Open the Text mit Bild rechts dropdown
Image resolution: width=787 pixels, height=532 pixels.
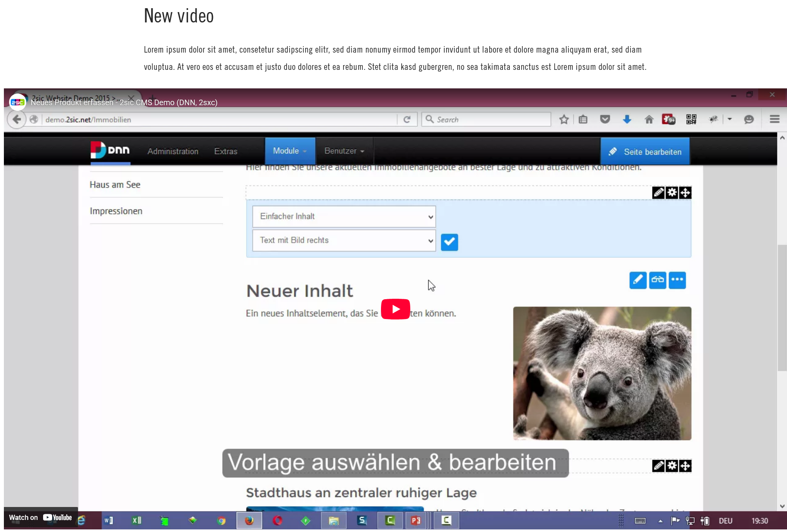[x=344, y=241]
